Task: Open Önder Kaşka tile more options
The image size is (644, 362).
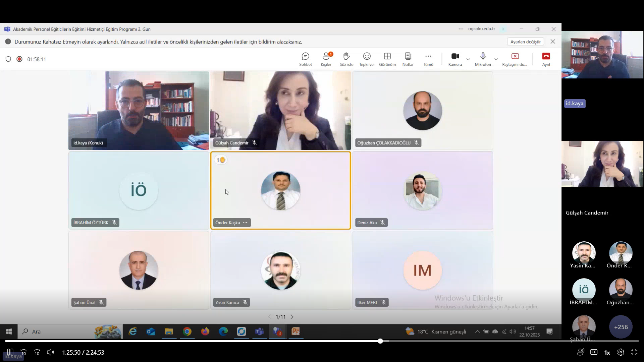Action: [245, 223]
